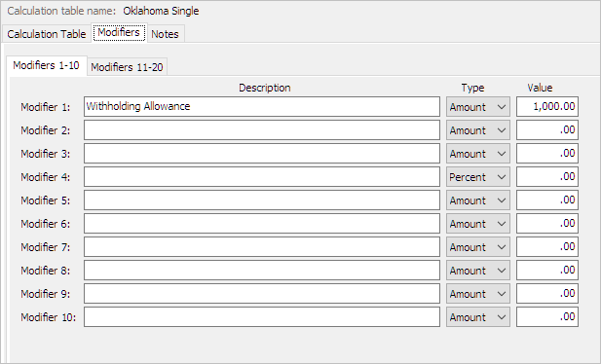Open the Modifier 4 Percent type dropdown
Viewport: 601px width, 364px height.
[478, 176]
